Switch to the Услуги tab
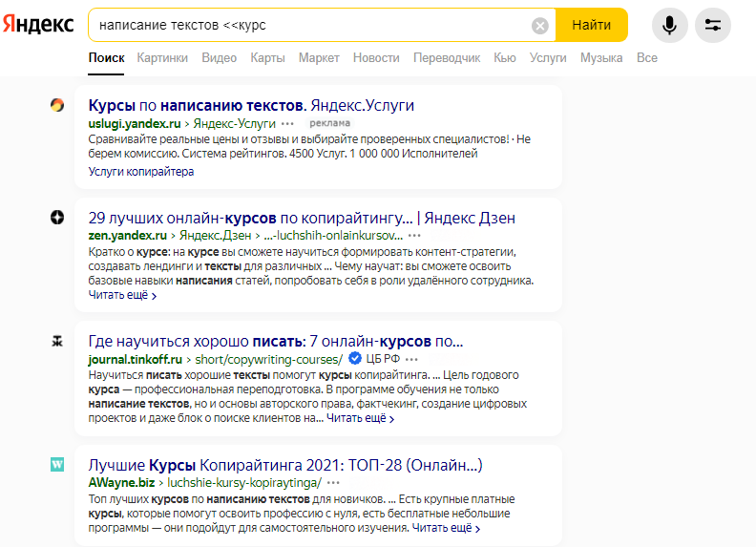This screenshot has width=756, height=547. coord(548,58)
